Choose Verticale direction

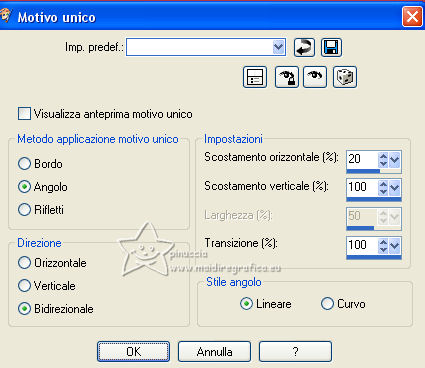coord(24,286)
